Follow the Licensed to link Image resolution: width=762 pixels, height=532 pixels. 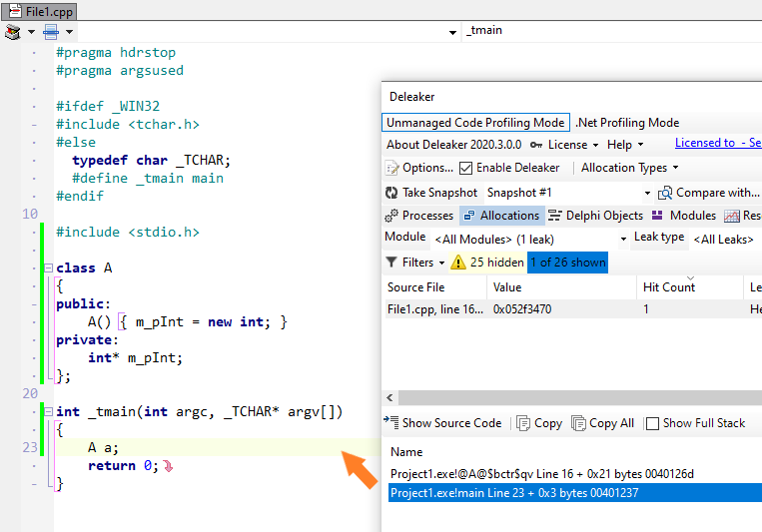pos(718,143)
